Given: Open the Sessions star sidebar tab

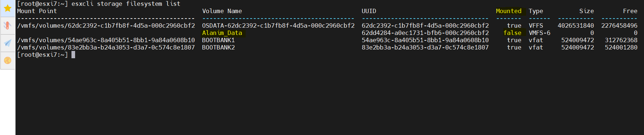Looking at the screenshot, I should click(x=7, y=8).
